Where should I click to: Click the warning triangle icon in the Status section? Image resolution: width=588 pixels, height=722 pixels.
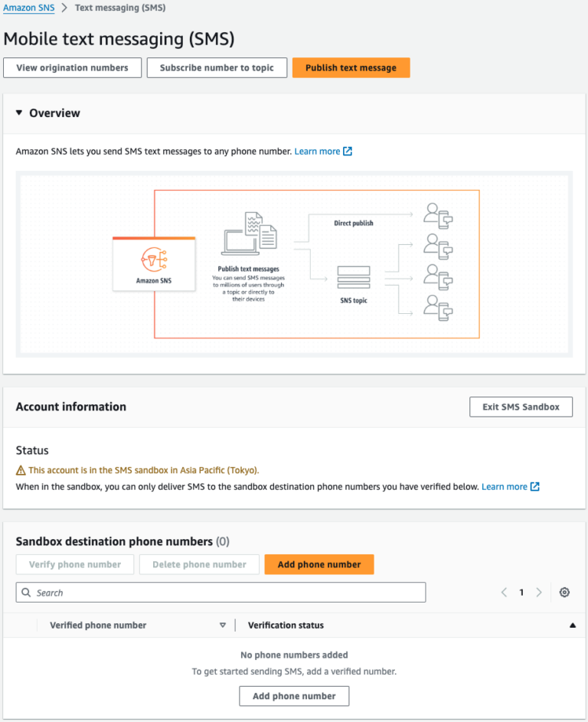pyautogui.click(x=19, y=468)
